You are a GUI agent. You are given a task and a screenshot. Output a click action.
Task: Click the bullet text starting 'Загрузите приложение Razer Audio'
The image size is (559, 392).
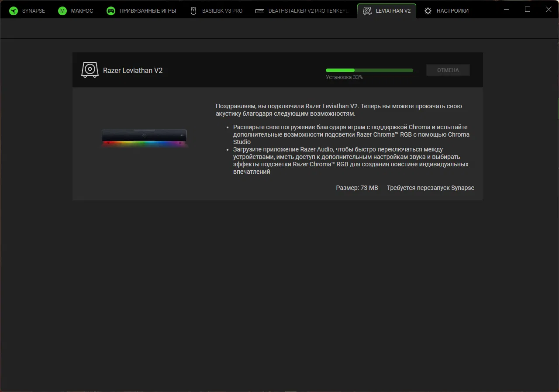[351, 160]
